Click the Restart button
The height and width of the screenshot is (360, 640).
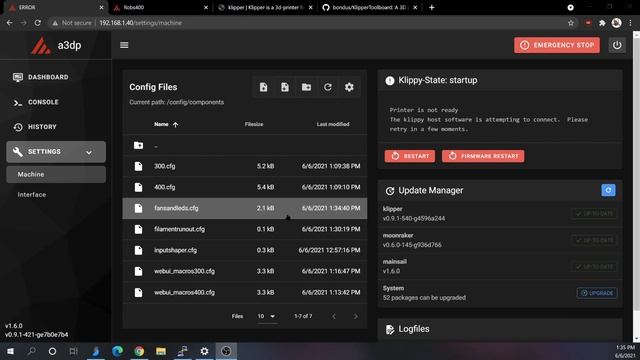coord(410,156)
